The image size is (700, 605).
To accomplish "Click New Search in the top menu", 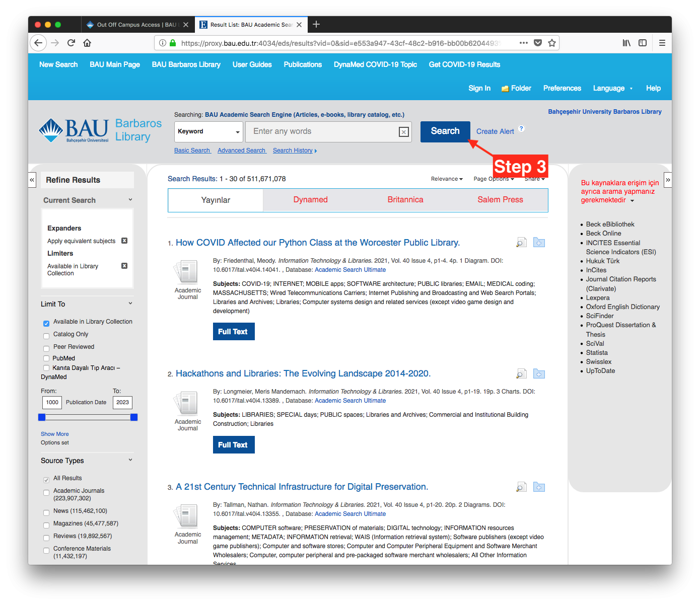I will pos(58,64).
